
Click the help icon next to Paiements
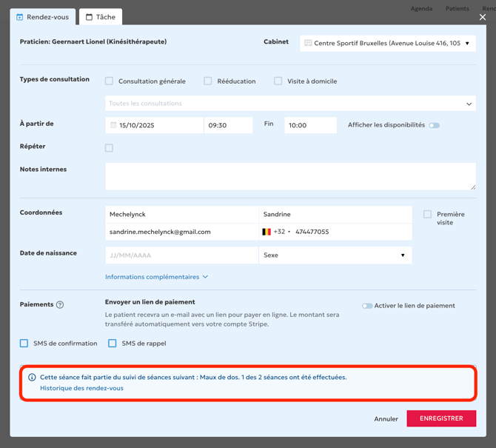pyautogui.click(x=60, y=304)
